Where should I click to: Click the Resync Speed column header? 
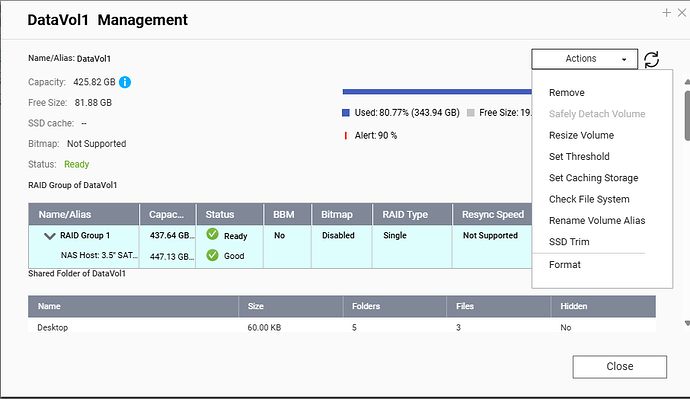(x=492, y=215)
